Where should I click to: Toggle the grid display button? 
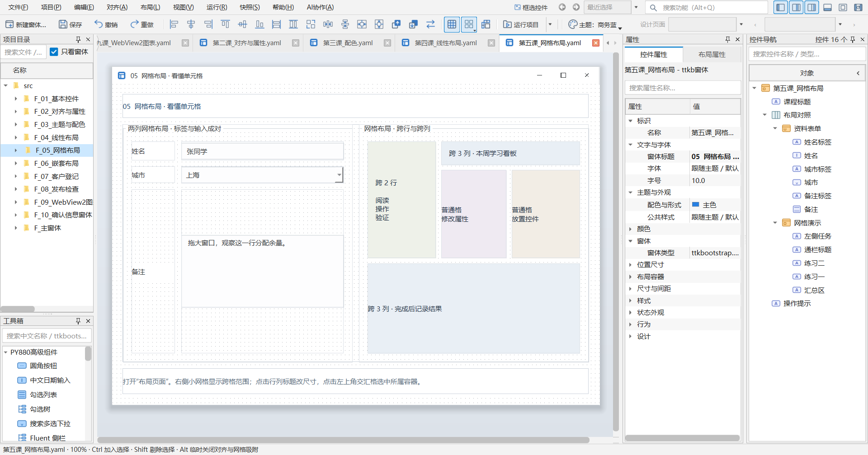[452, 24]
